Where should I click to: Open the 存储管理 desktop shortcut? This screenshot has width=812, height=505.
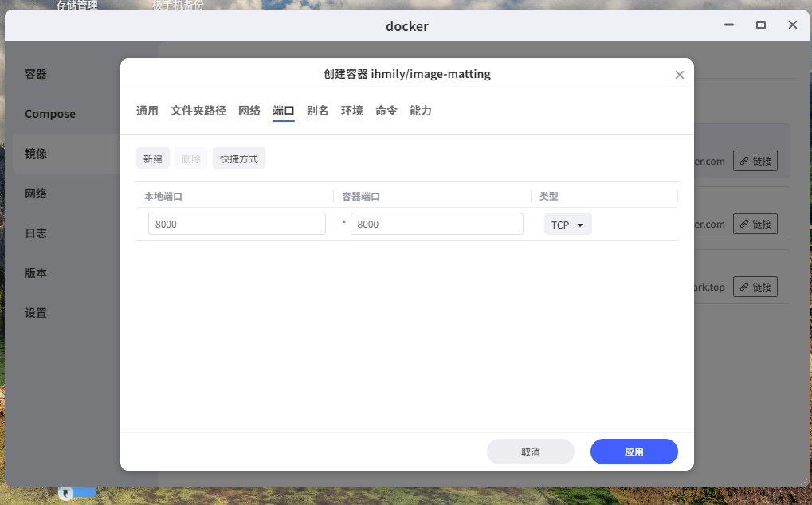click(x=76, y=5)
